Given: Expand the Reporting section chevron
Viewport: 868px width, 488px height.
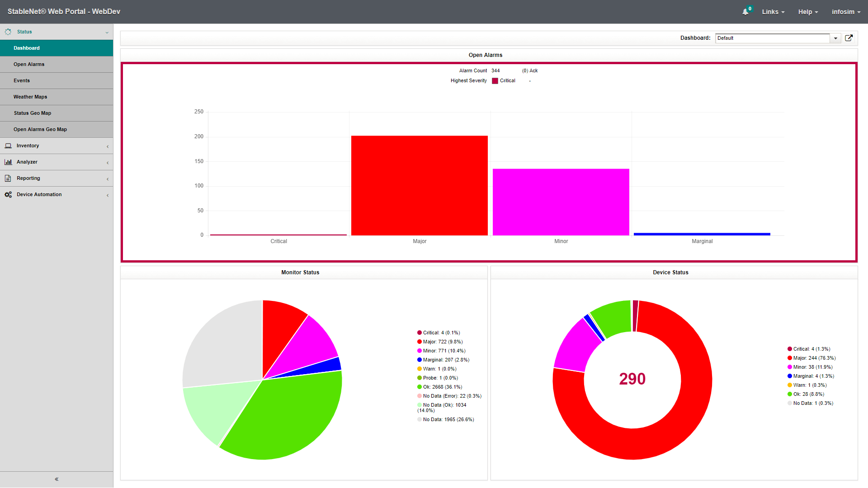Looking at the screenshot, I should coord(108,179).
